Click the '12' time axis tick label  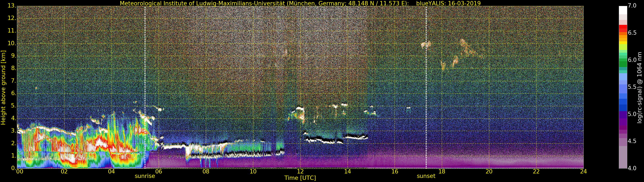click(300, 171)
